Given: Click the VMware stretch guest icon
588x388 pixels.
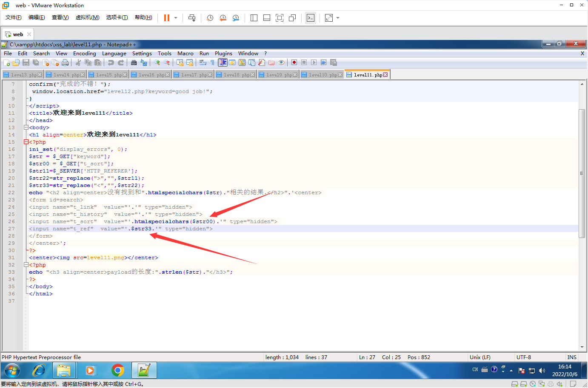Looking at the screenshot, I should coord(329,18).
